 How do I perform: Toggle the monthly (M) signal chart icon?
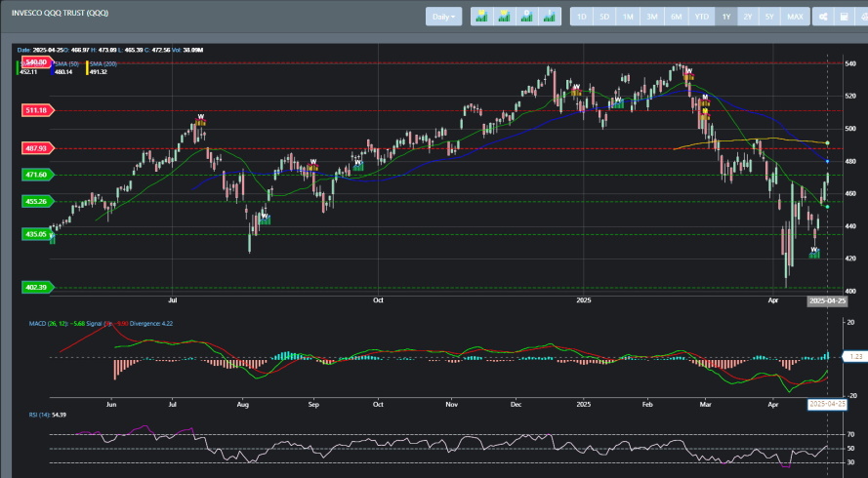tap(481, 17)
